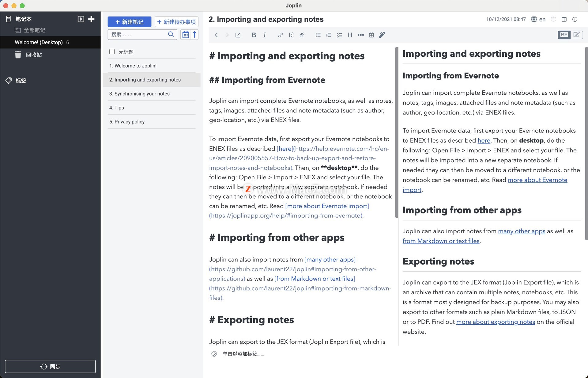Insert numbered list
The image size is (588, 378).
pyautogui.click(x=329, y=35)
